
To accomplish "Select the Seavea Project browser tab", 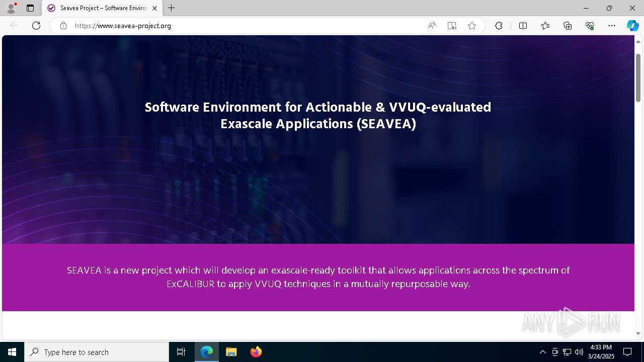I will tap(102, 8).
